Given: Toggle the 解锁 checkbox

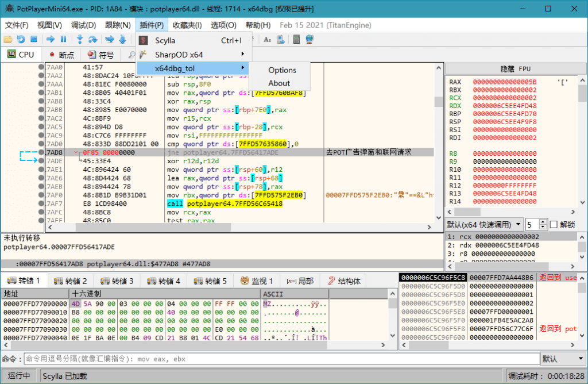Looking at the screenshot, I should click(554, 224).
